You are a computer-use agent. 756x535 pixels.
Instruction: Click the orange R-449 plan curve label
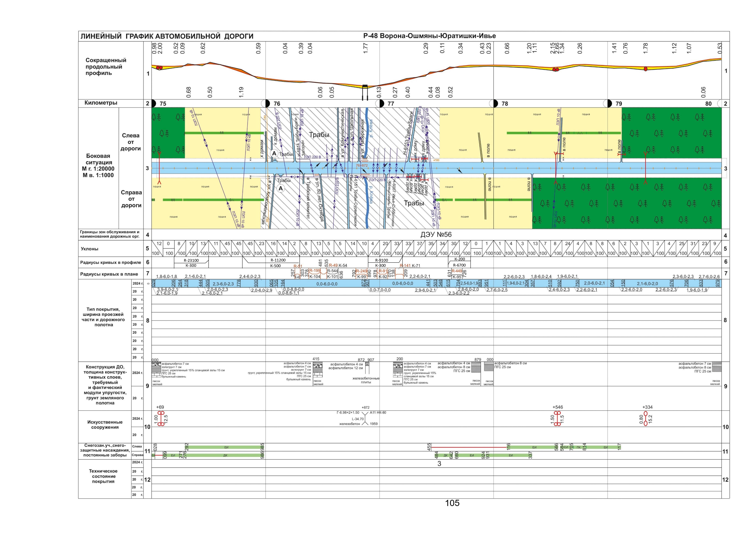click(457, 271)
